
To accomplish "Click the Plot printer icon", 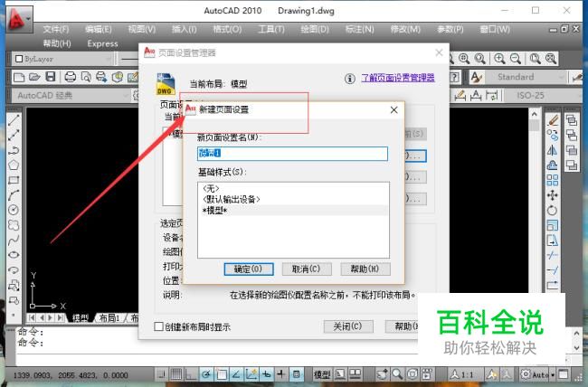I will tap(71, 77).
